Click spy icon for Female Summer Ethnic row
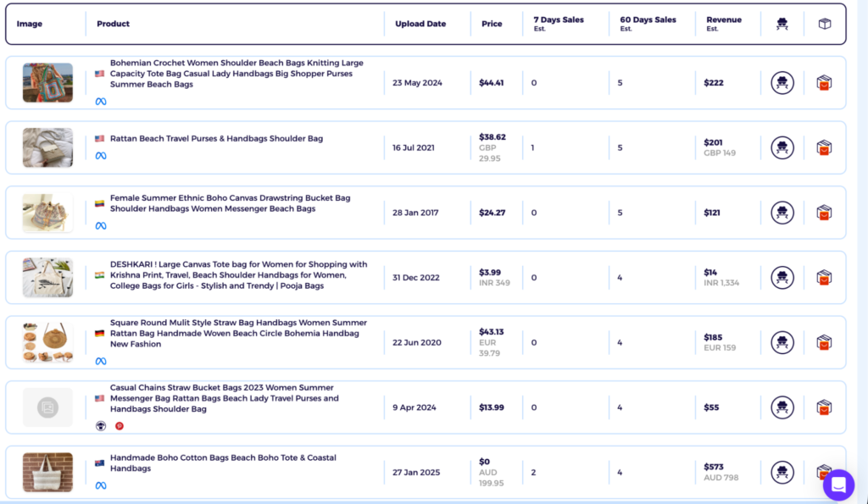This screenshot has width=868, height=504. pos(782,213)
